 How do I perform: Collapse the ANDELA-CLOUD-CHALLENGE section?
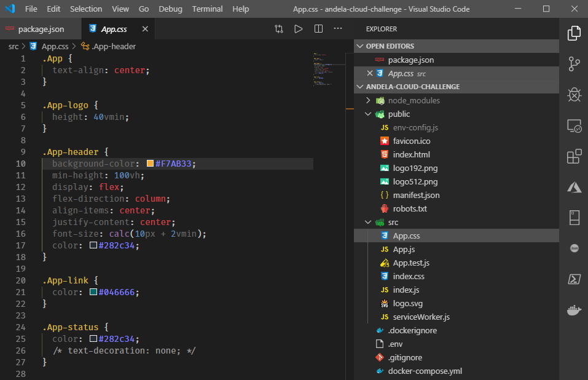tap(457, 87)
